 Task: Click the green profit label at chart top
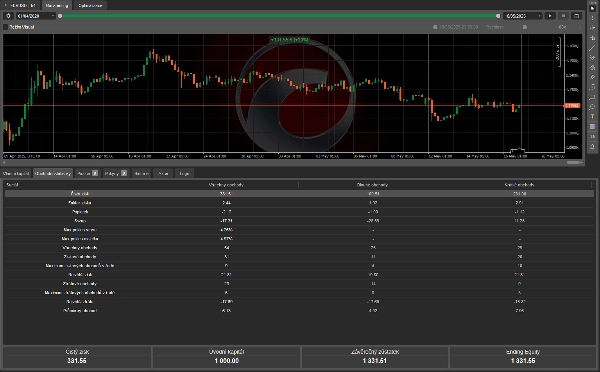click(x=289, y=39)
